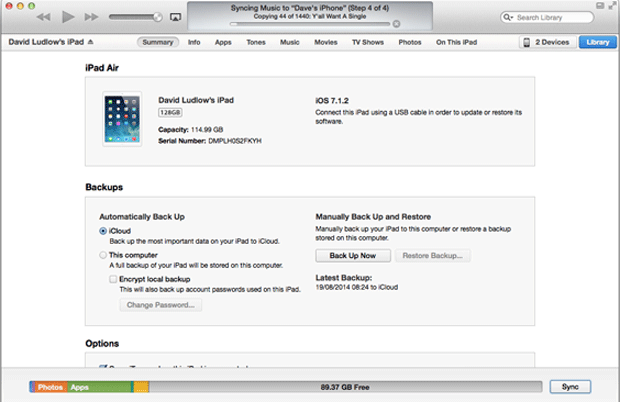The width and height of the screenshot is (620, 402).
Task: Switch to the Info tab
Action: click(194, 42)
